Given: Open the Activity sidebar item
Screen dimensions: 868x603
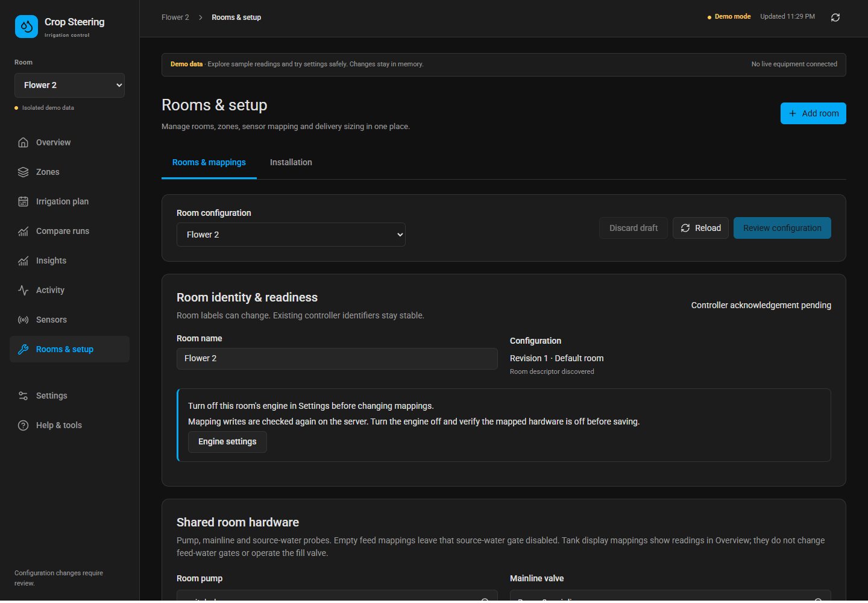Looking at the screenshot, I should pyautogui.click(x=69, y=290).
